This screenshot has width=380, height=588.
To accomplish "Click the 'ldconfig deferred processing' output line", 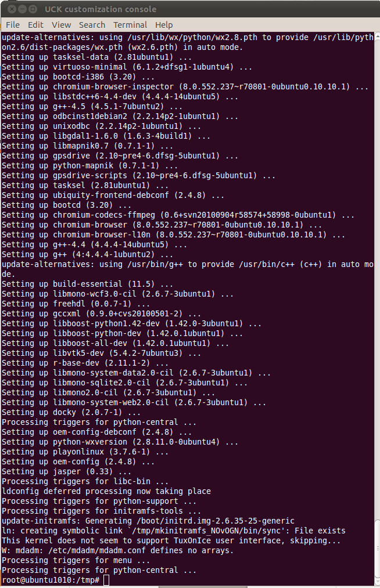I will 106,491.
